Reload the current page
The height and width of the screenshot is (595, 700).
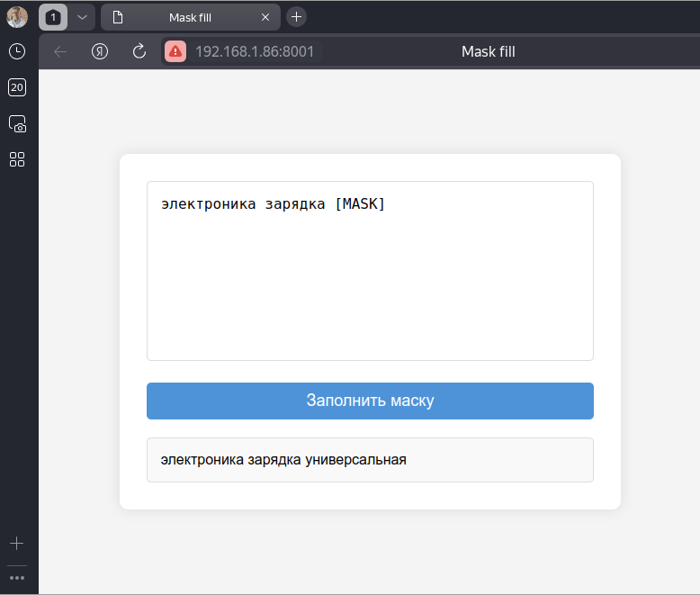click(139, 51)
